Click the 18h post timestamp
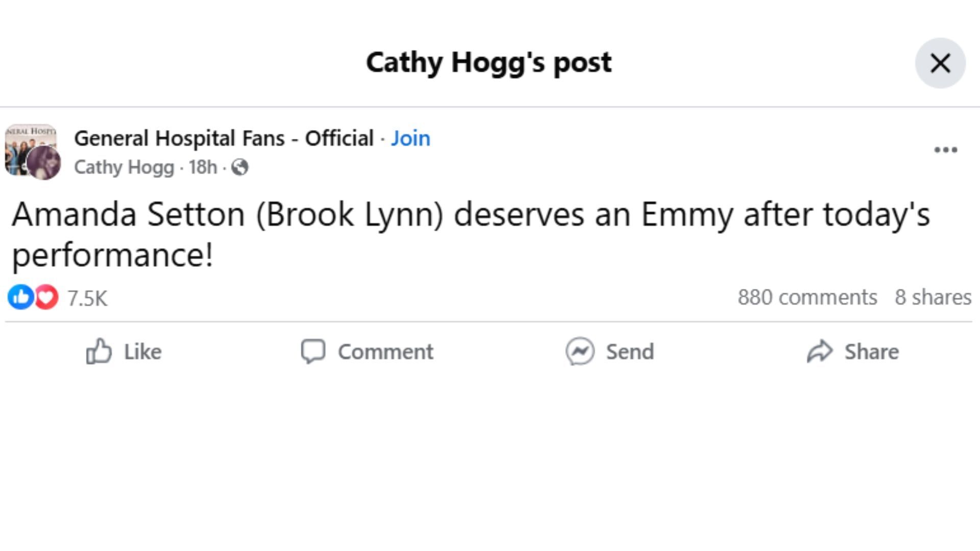Image resolution: width=980 pixels, height=551 pixels. (x=203, y=167)
